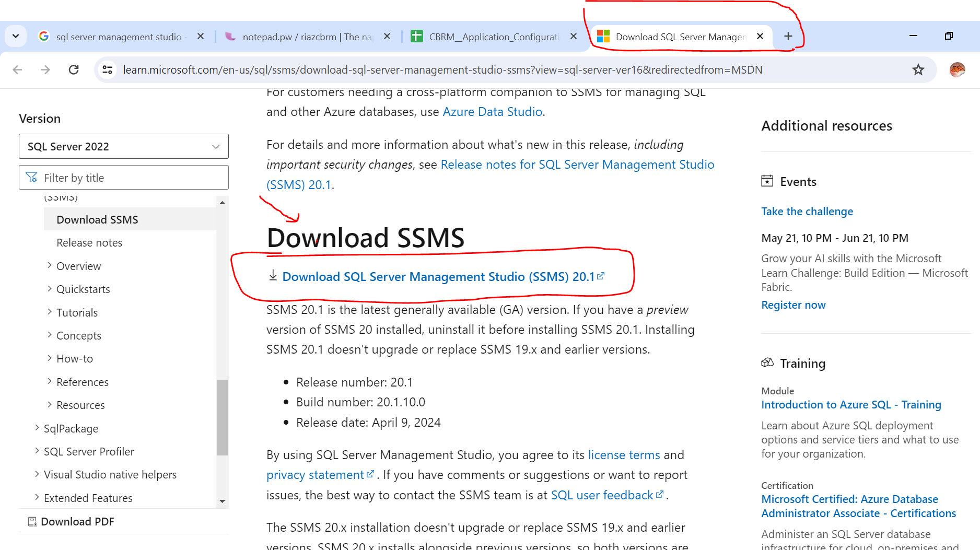Expand the References section
This screenshot has width=980, height=550.
pos(50,381)
